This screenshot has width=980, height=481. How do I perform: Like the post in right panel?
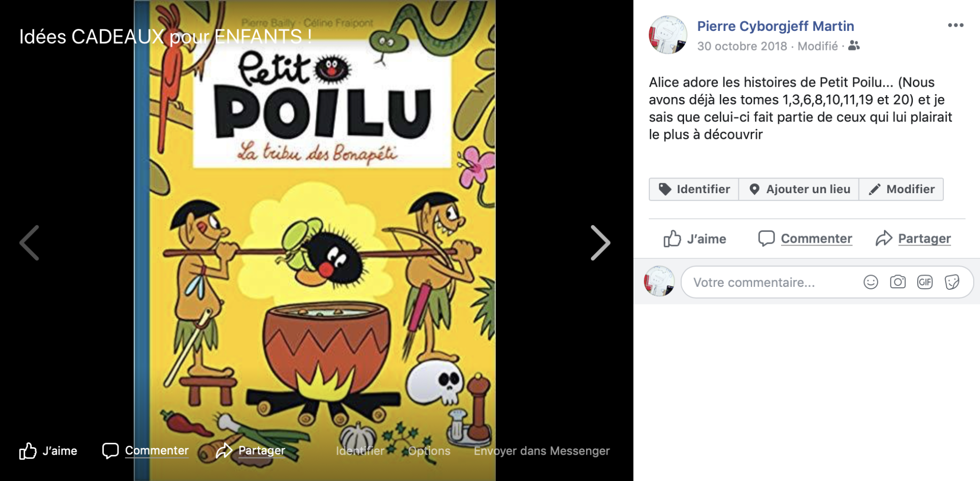(695, 239)
